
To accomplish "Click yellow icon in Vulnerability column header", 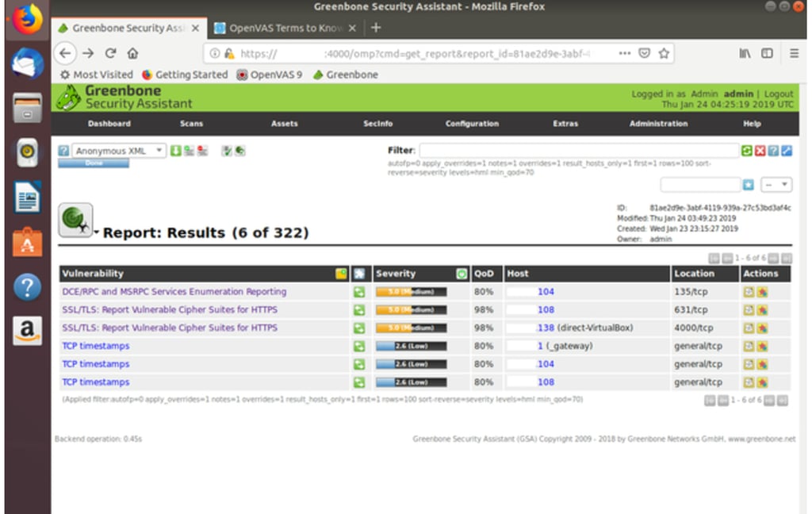I will [341, 274].
